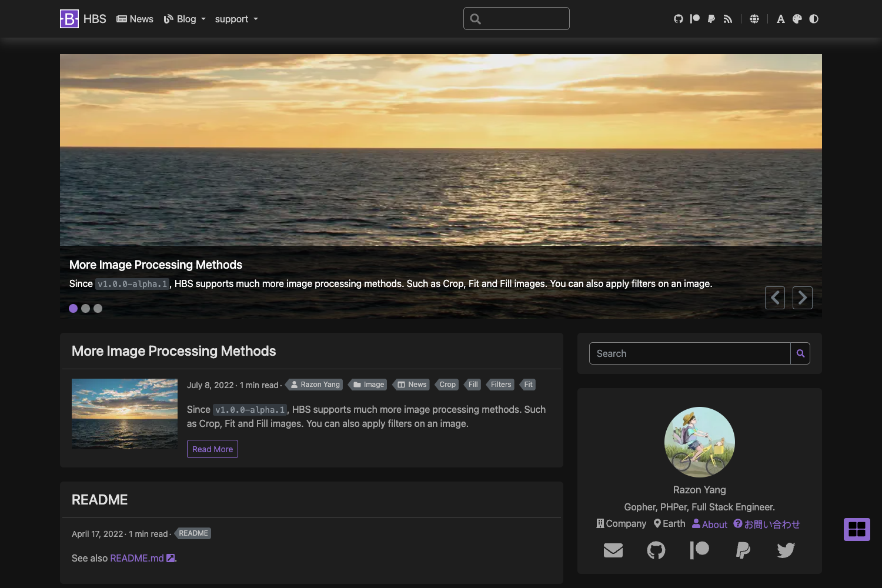
Task: Open the RSS feed icon
Action: 728,18
